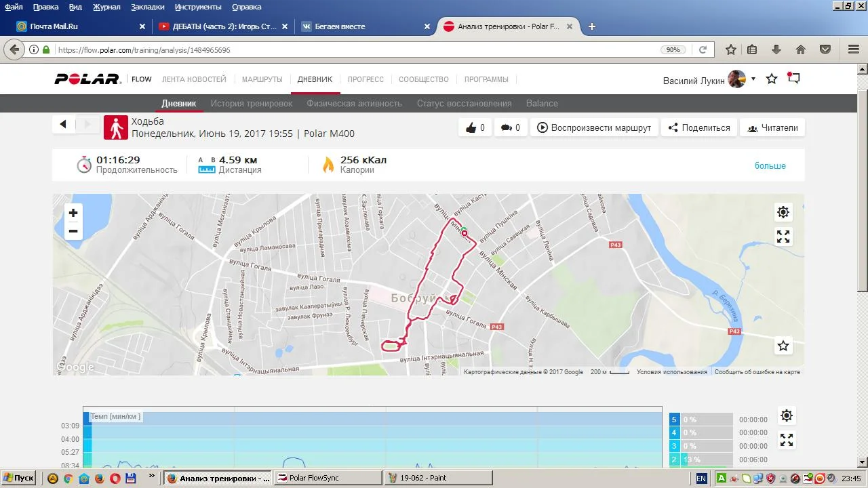Expand the pace chart to fullscreen

(787, 440)
